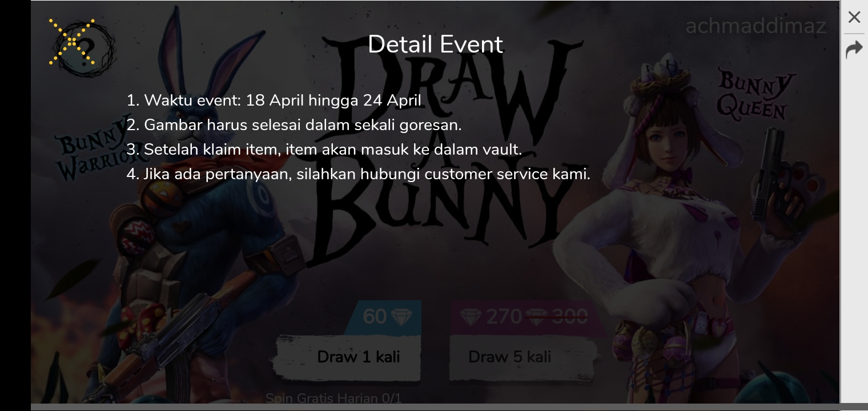Click the share arrow icon
Viewport: 868px width, 411px height.
click(854, 50)
